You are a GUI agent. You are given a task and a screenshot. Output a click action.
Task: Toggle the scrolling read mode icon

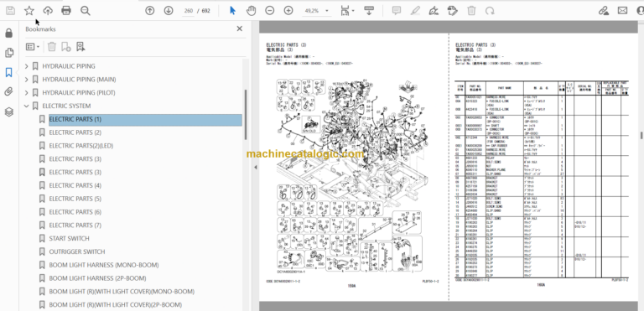[x=368, y=11]
